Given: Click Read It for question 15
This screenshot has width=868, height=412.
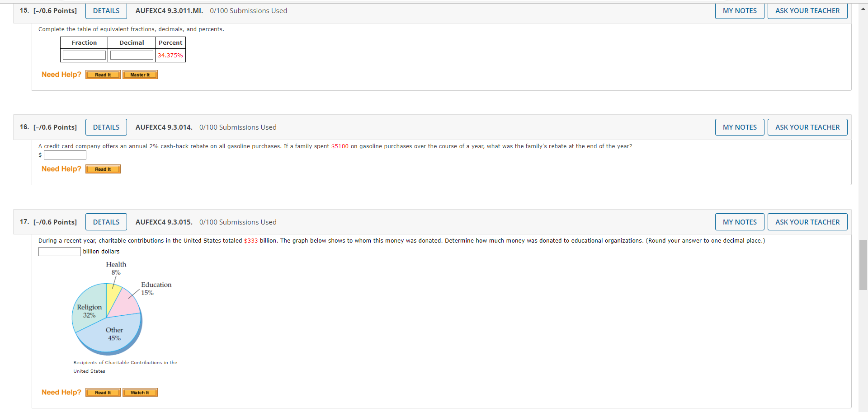Looking at the screenshot, I should (x=103, y=75).
